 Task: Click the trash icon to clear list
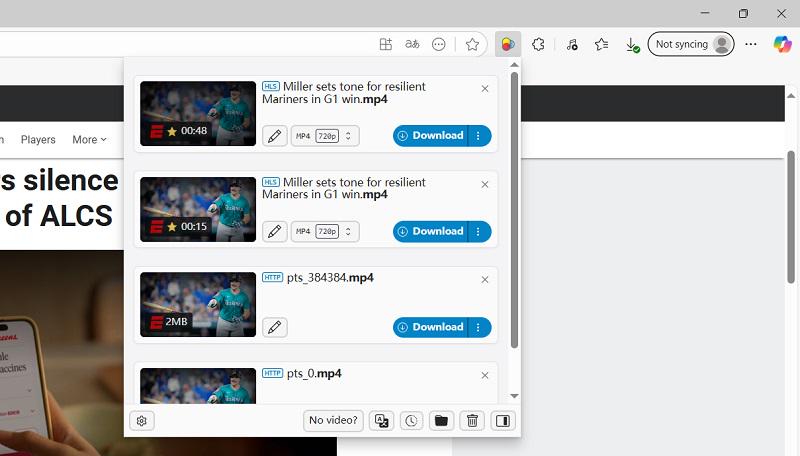pyautogui.click(x=472, y=421)
